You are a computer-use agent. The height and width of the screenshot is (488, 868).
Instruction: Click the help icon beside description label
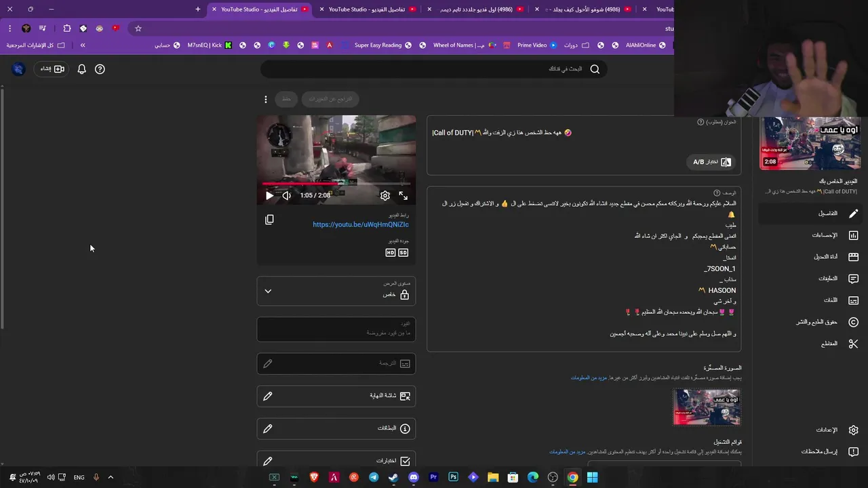click(717, 193)
